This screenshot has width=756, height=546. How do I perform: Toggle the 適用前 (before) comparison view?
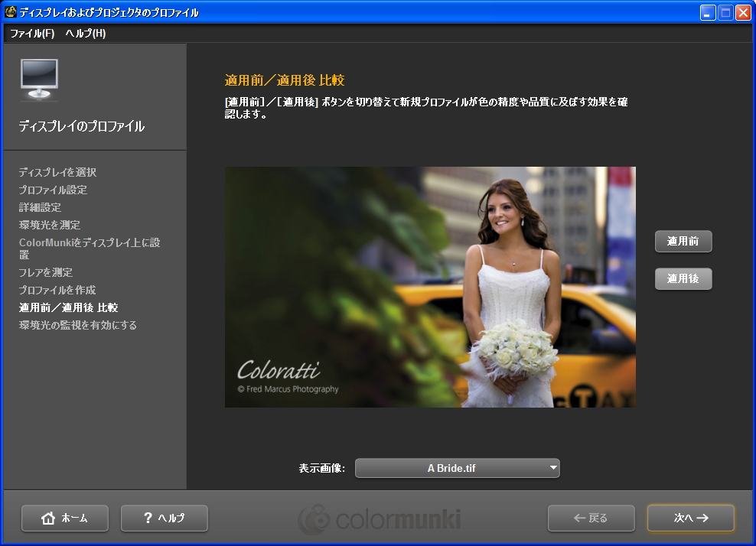click(683, 241)
